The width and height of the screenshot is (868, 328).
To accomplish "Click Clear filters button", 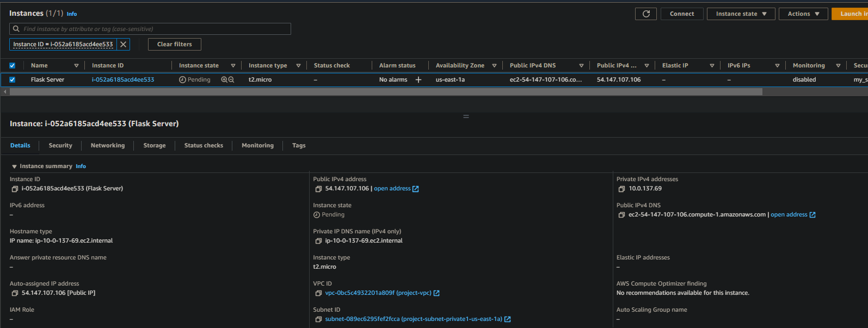I will click(x=174, y=45).
